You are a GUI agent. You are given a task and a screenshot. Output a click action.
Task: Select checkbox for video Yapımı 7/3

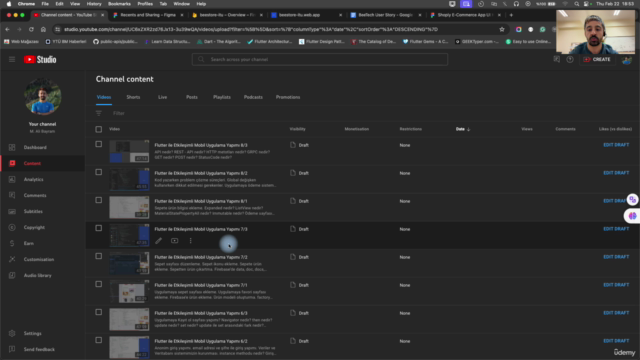point(99,228)
